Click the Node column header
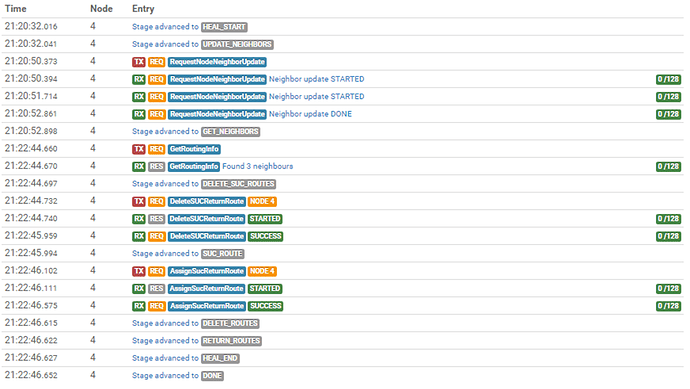Viewport: 690px width, 389px height. 101,9
